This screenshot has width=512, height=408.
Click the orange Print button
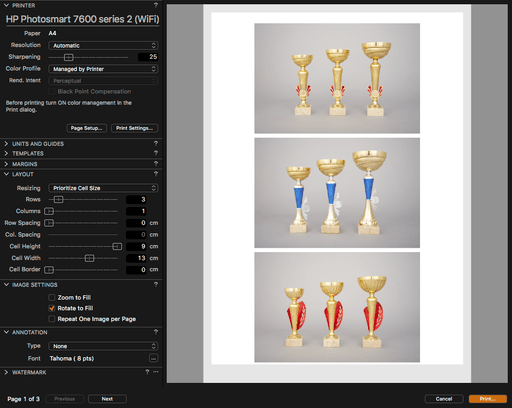[488, 399]
